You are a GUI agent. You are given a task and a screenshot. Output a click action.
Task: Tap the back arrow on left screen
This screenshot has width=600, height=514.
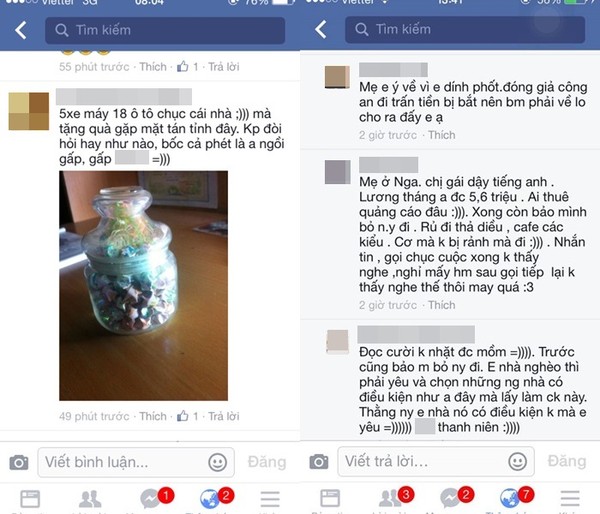point(21,30)
